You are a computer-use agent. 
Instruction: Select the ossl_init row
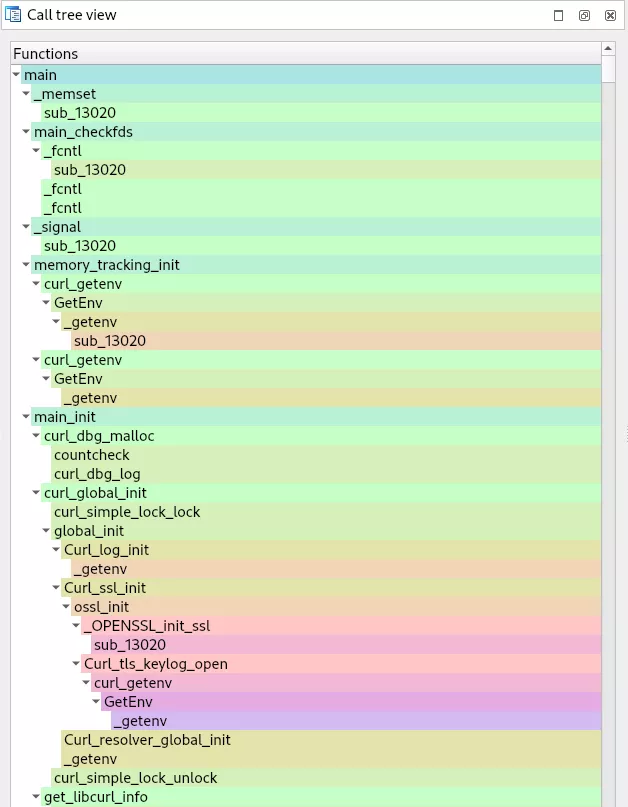pyautogui.click(x=336, y=607)
